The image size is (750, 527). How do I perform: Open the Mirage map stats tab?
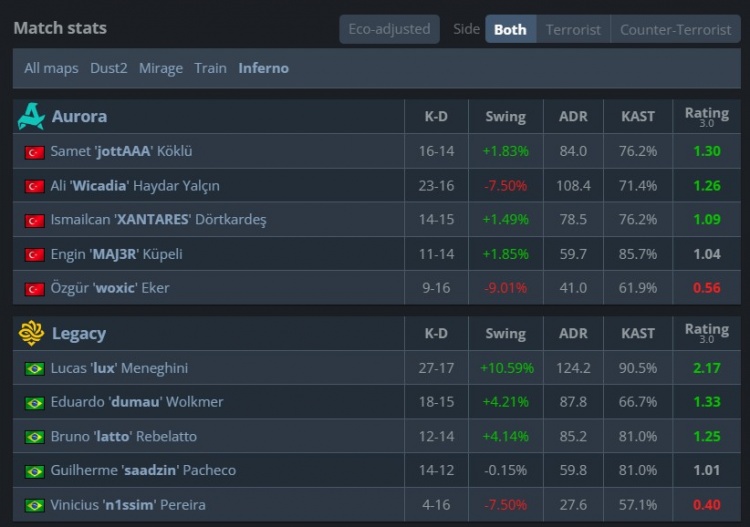click(161, 68)
